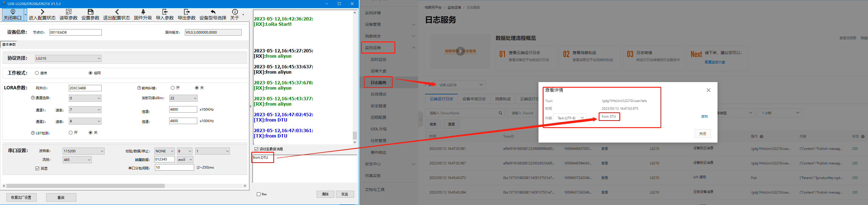Click the horizontal scrollbar under settings panel
The height and width of the screenshot is (205, 868).
(85, 186)
